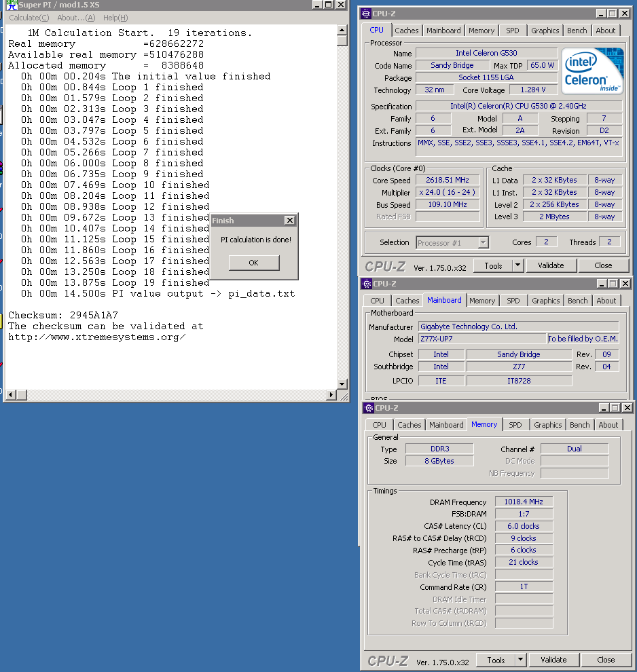The image size is (637, 672).
Task: Open SPD tab in bottom Memory CPU-Z window
Action: [515, 425]
